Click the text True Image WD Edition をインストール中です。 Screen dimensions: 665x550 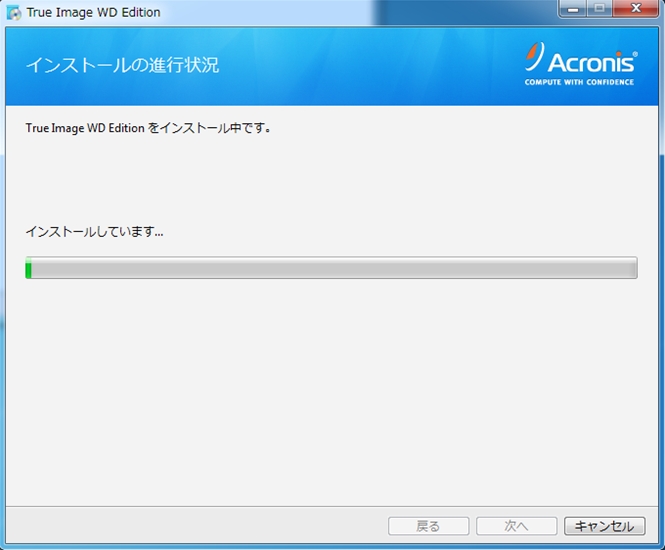tap(148, 128)
